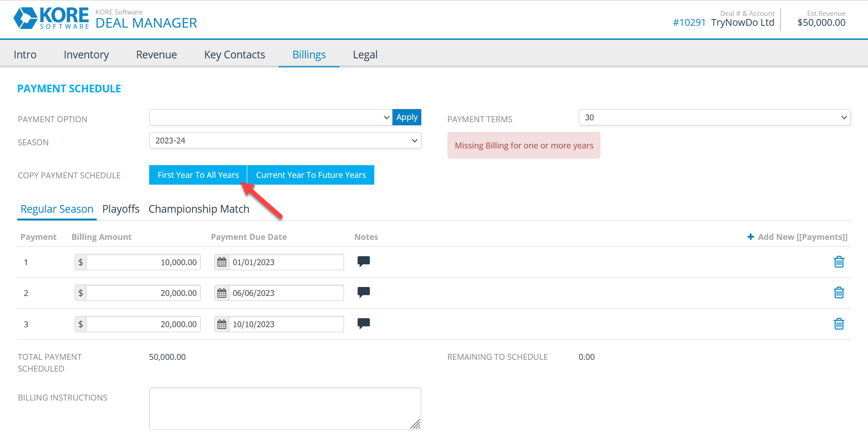Open calendar for 01/01/2023 due date
Screen dimensions: 868x439
pos(222,262)
